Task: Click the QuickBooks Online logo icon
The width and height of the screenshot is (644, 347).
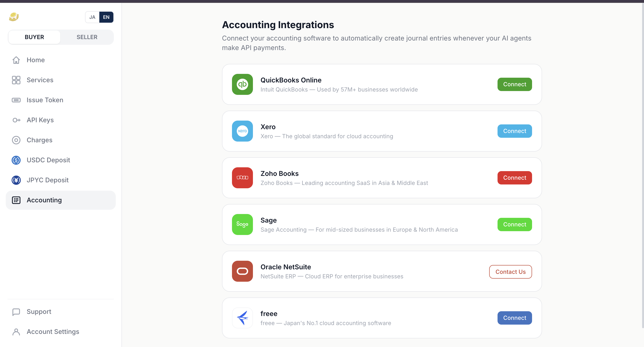Action: pyautogui.click(x=242, y=84)
